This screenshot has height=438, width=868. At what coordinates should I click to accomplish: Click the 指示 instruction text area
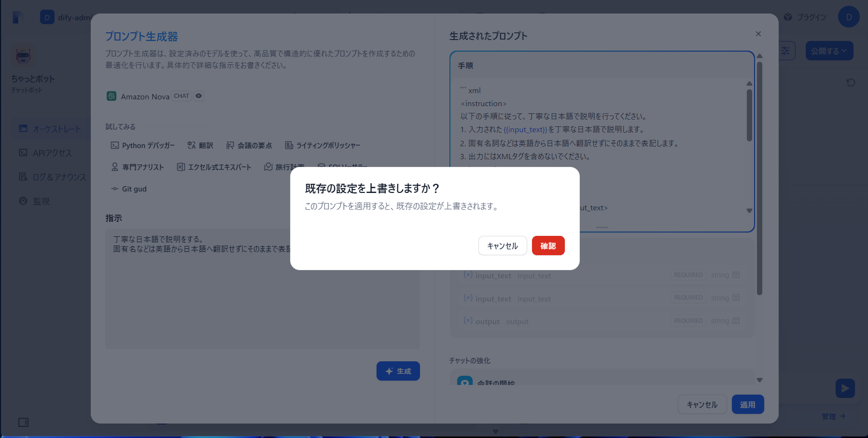pyautogui.click(x=263, y=288)
